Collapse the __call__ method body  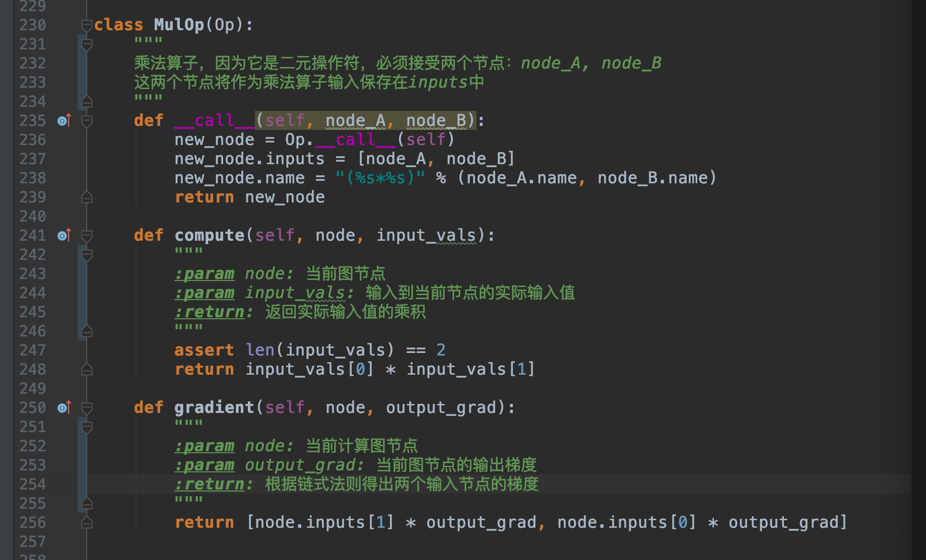click(87, 120)
